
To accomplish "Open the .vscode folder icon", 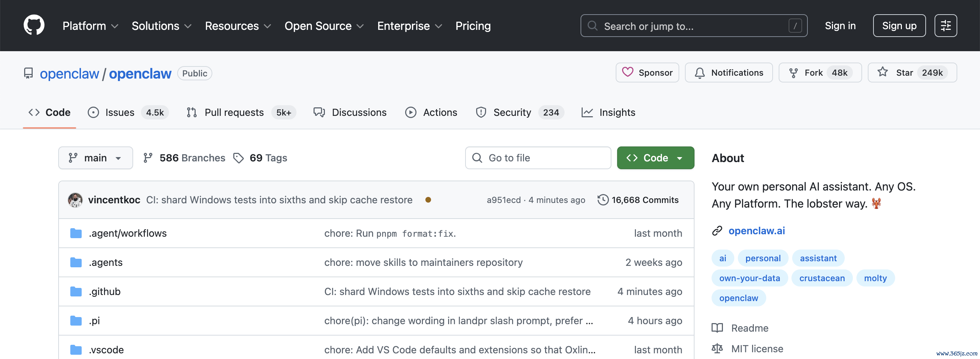I will coord(76,349).
